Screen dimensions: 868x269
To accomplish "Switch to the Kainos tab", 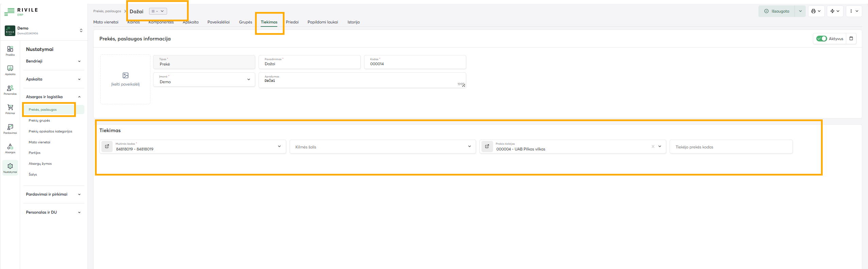I will (133, 22).
